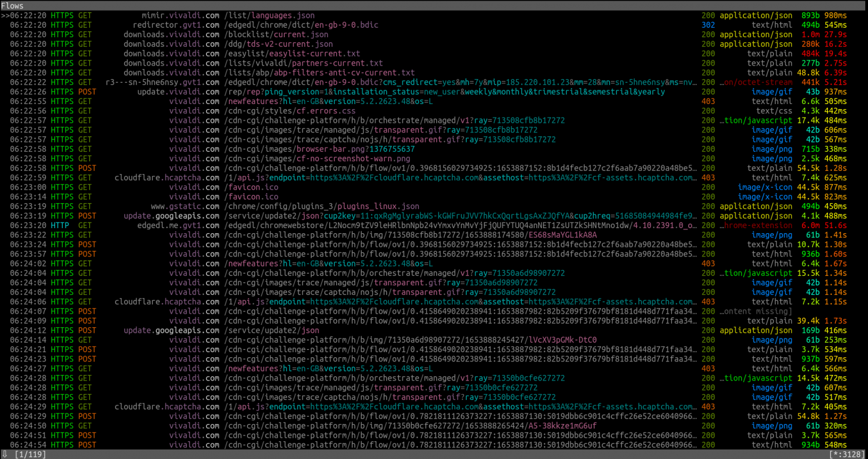Select the partners-current.txt list flow
Image resolution: width=868 pixels, height=459 pixels.
(434, 63)
